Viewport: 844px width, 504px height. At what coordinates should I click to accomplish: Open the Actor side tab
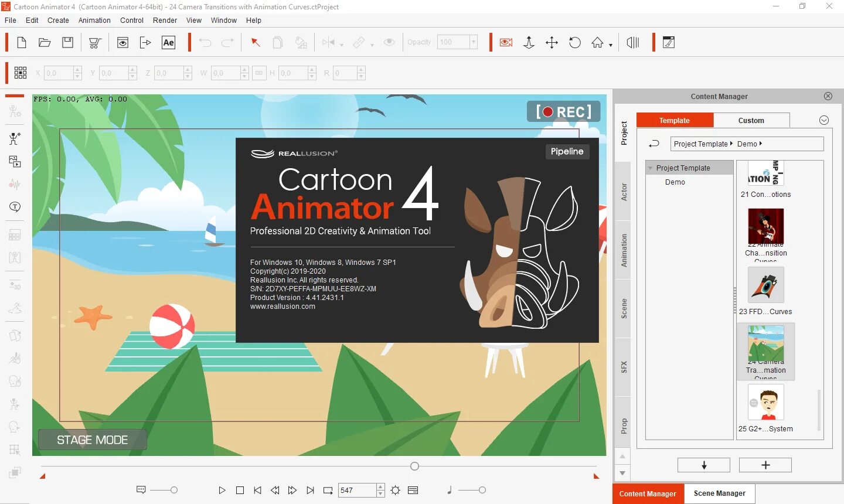(x=623, y=192)
